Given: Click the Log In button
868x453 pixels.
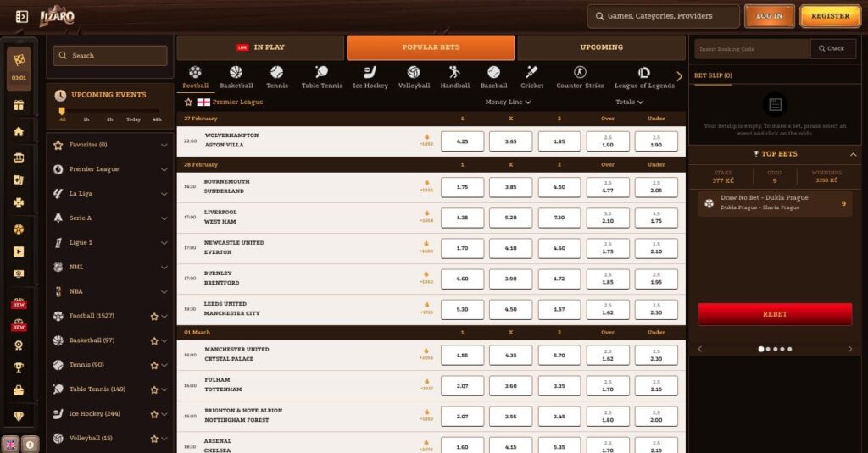Looking at the screenshot, I should pyautogui.click(x=770, y=16).
